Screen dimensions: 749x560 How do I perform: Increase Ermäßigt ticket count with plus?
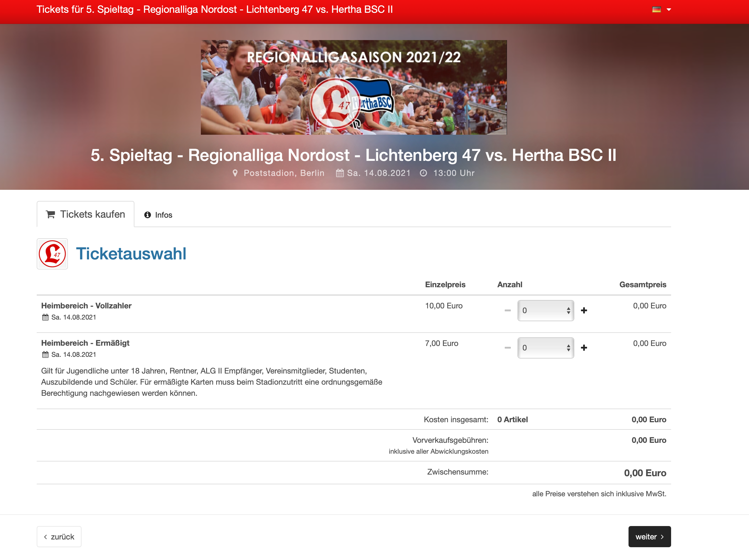pyautogui.click(x=584, y=348)
